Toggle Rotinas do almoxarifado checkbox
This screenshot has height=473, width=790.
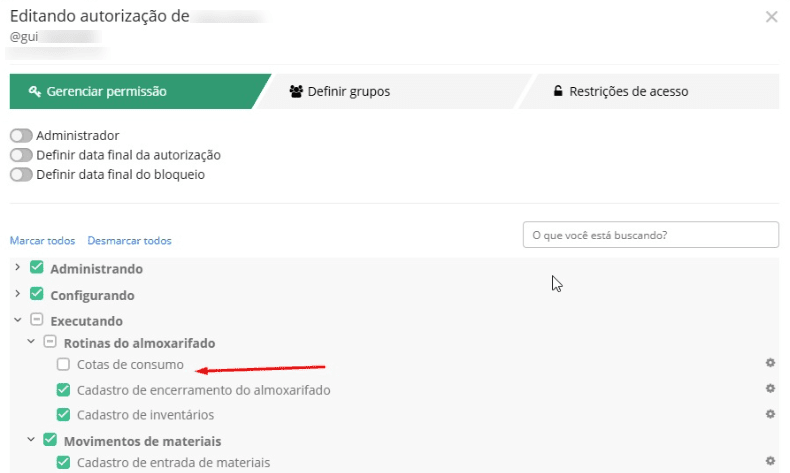(50, 342)
